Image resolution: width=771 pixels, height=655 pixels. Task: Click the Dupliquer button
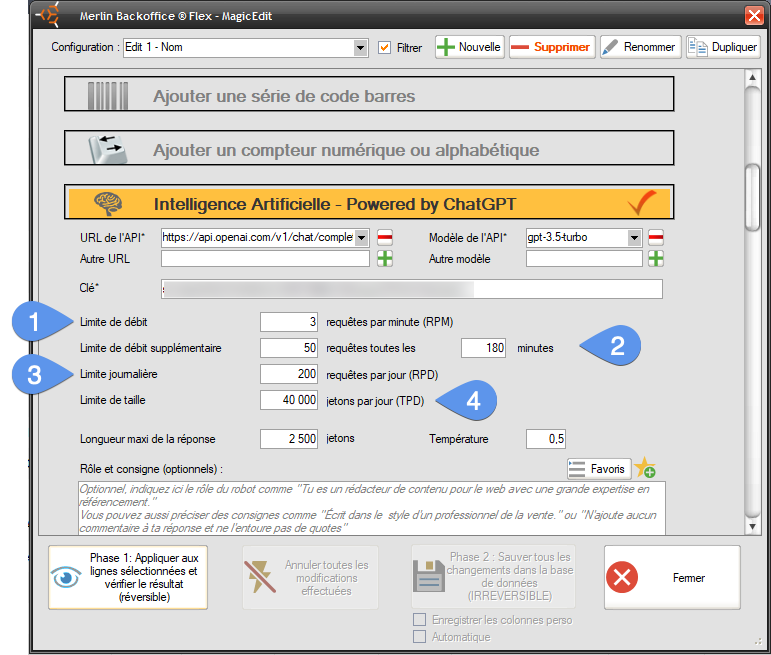723,47
